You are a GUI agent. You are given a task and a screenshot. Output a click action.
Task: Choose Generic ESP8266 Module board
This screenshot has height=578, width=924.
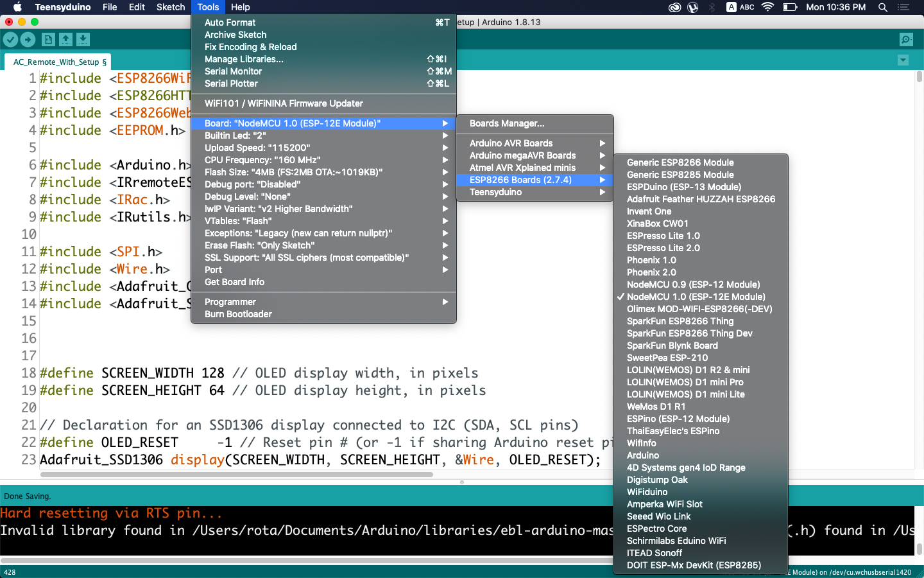[x=701, y=162]
